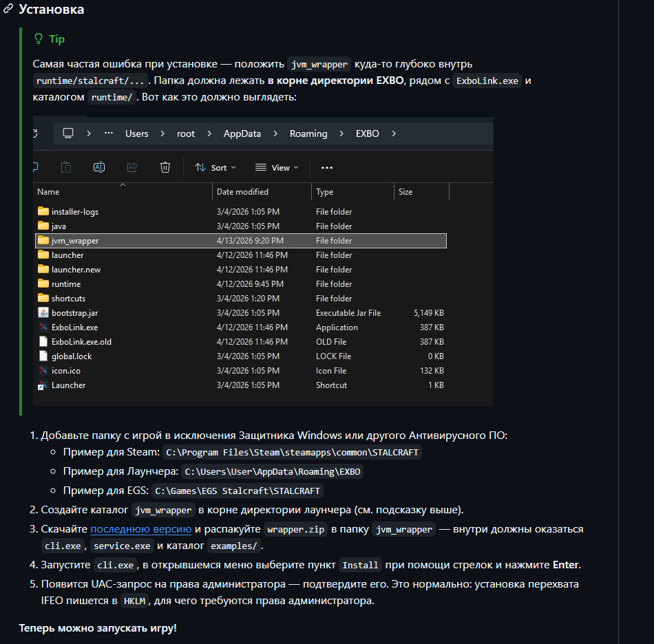Screen dimensions: 654x644
Task: Click the 5,149 KB size of bootstrap.jar
Action: point(428,312)
